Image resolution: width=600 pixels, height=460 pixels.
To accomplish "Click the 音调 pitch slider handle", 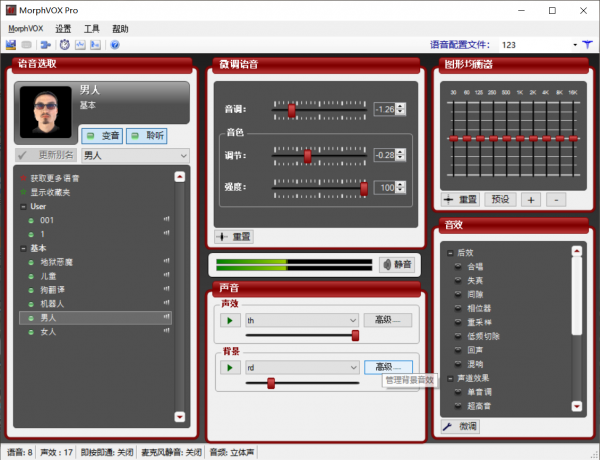I will pyautogui.click(x=292, y=110).
